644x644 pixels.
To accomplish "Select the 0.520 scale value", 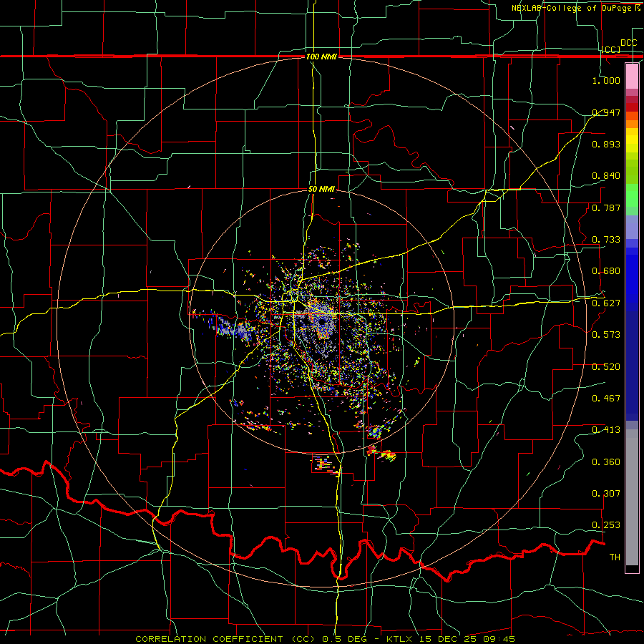I will tap(606, 367).
